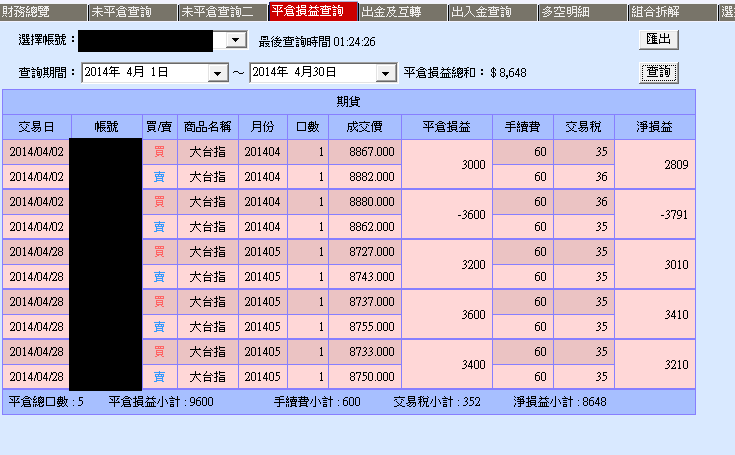
Task: Click the 商品名稱 column header
Action: point(208,127)
